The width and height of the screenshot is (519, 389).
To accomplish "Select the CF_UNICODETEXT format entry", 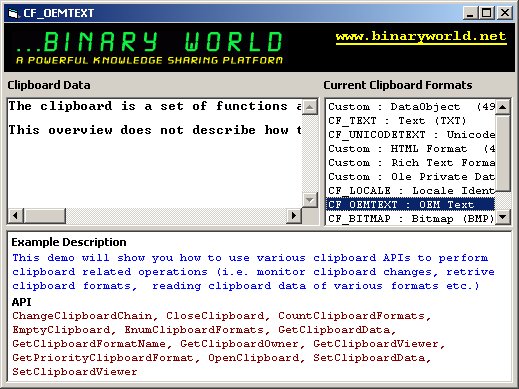I will pyautogui.click(x=410, y=135).
